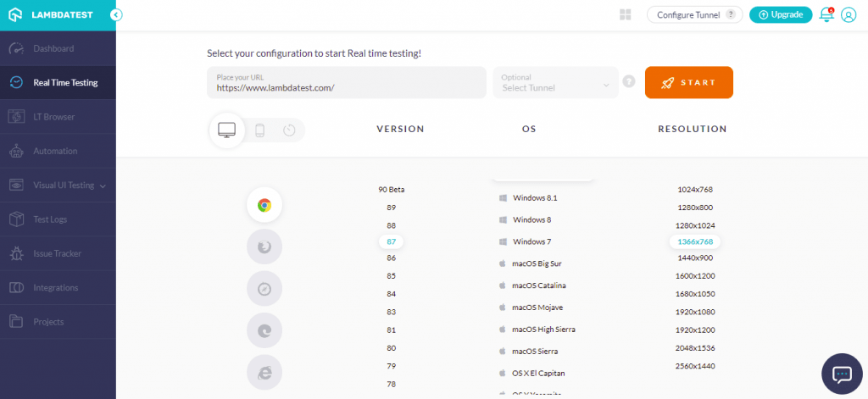Choose the Safari browser icon
The height and width of the screenshot is (399, 868).
point(264,288)
